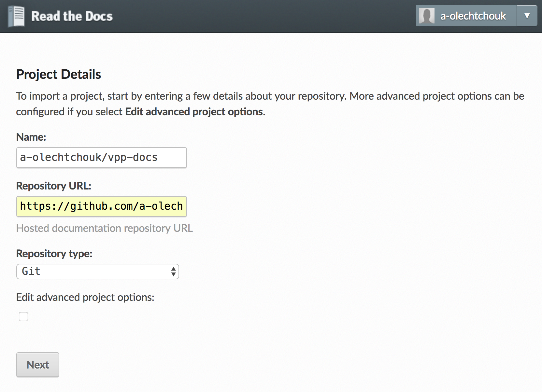Focus the Name text field
This screenshot has width=542, height=392.
click(x=101, y=158)
